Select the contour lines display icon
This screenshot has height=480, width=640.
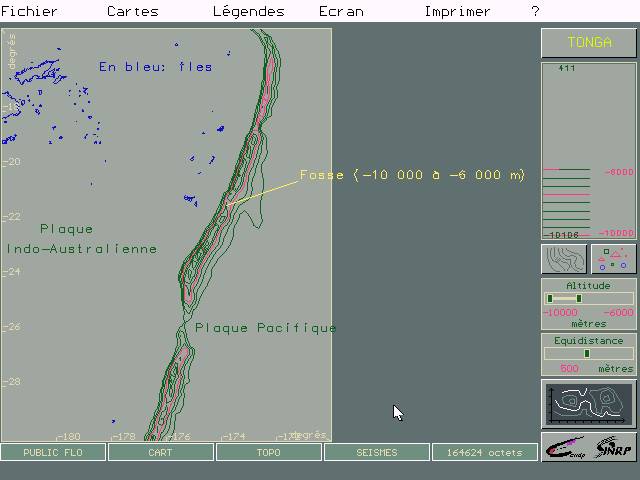[x=564, y=259]
